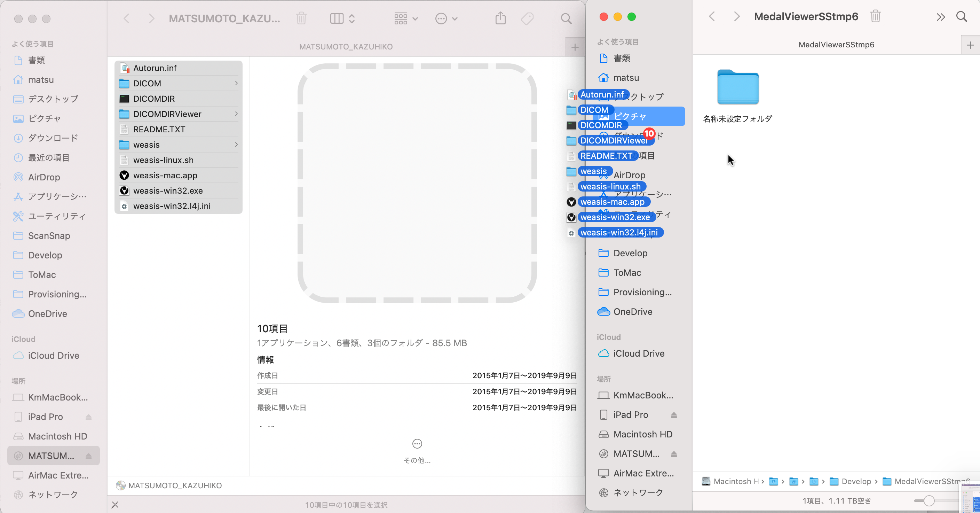Screen dimensions: 980x513
Task: Expand the weasis folder chevron in left list
Action: coord(236,144)
